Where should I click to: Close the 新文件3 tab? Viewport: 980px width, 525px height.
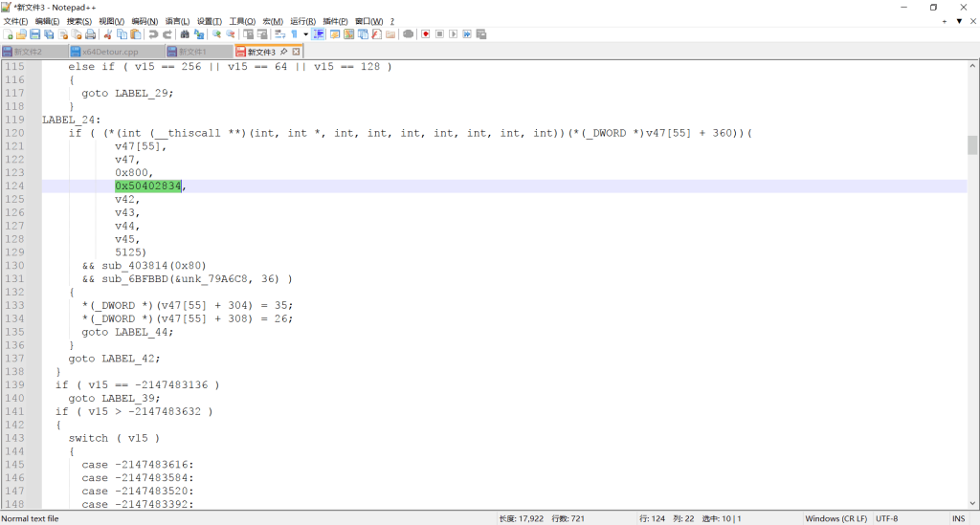click(297, 52)
